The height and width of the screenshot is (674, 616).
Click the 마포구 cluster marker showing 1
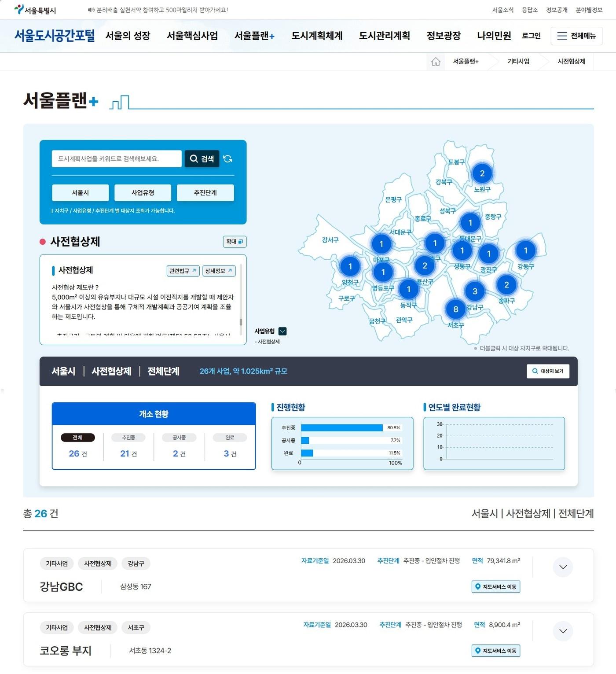pyautogui.click(x=381, y=244)
